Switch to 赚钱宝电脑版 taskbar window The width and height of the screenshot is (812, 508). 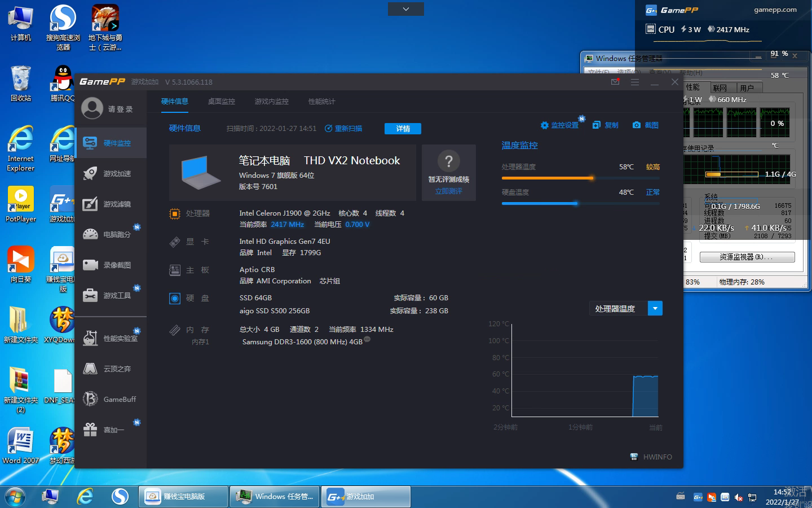point(184,497)
